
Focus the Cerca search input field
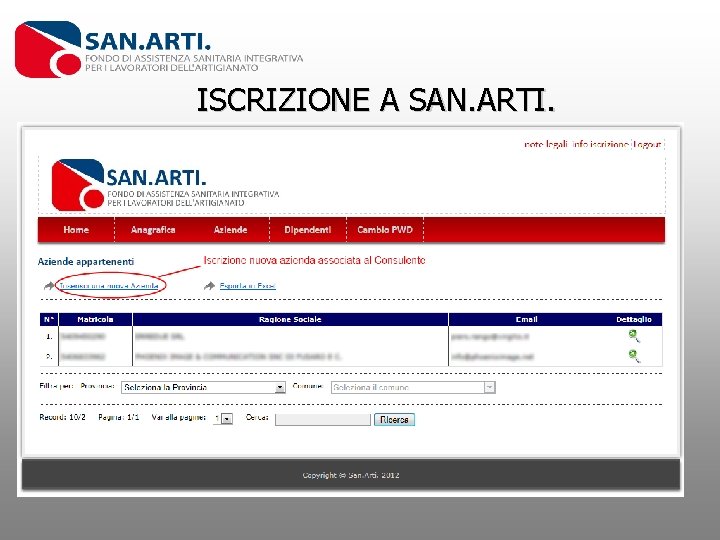[x=323, y=419]
